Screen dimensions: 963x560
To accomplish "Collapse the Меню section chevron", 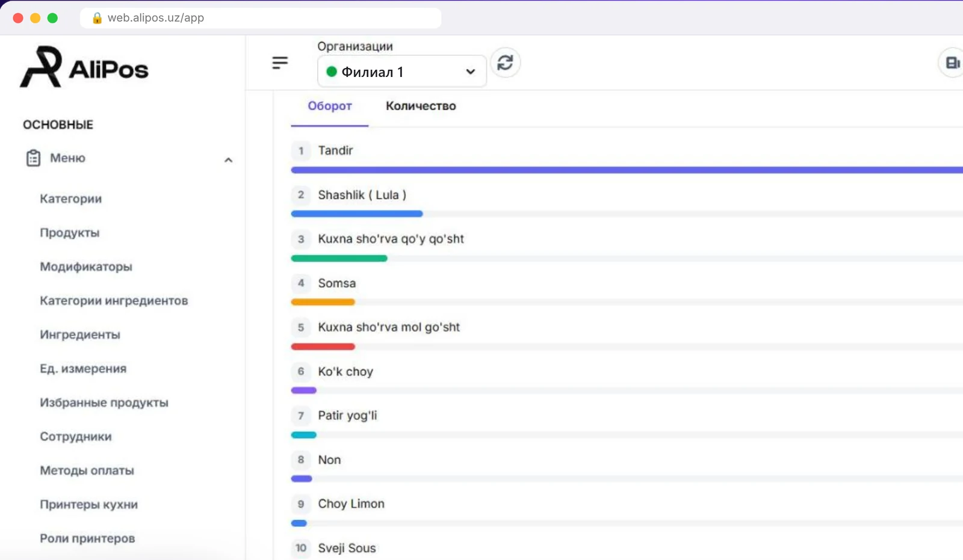I will pyautogui.click(x=228, y=160).
